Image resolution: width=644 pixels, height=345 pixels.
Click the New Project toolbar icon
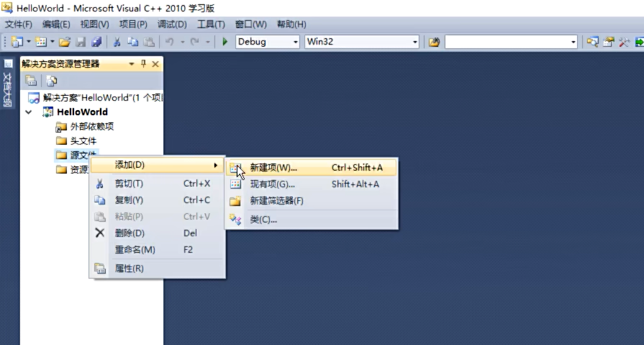click(x=17, y=42)
